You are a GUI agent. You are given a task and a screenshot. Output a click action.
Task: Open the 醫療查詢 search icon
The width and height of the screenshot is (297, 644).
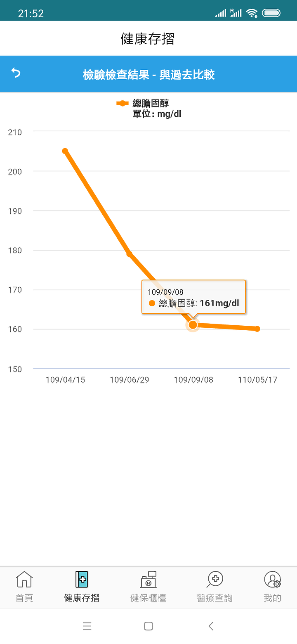215,579
